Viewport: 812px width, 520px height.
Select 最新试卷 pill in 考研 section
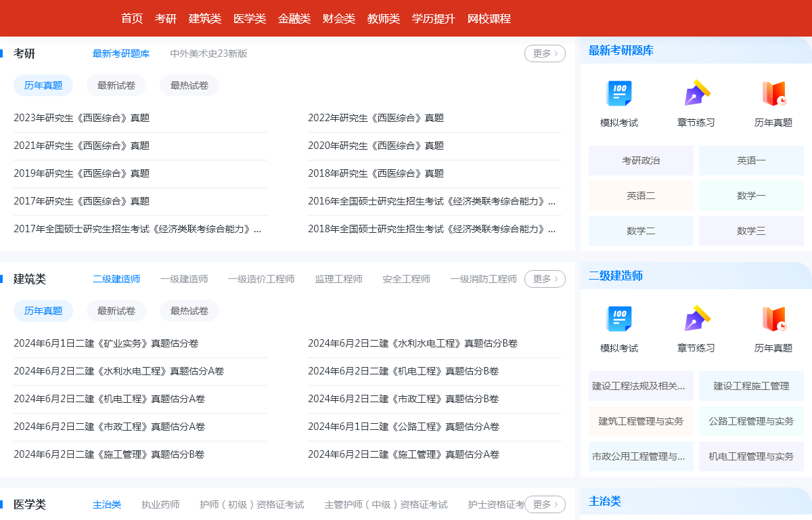tap(116, 85)
